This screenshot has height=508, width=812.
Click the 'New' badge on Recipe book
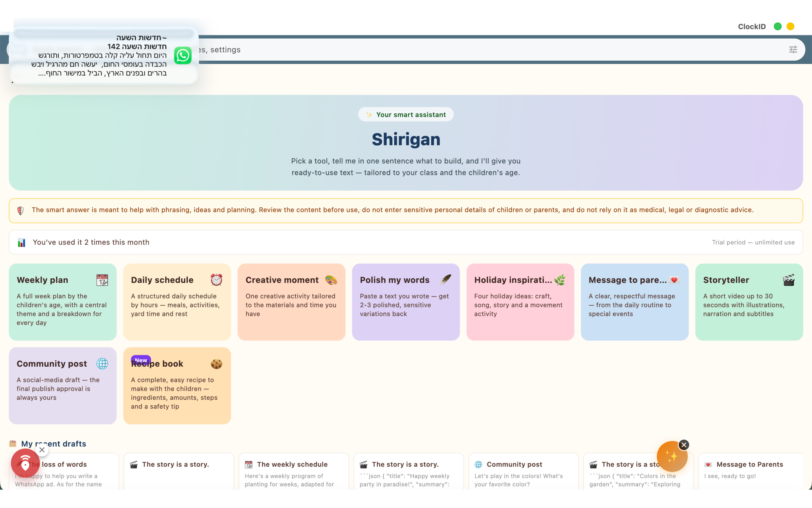[x=141, y=360]
